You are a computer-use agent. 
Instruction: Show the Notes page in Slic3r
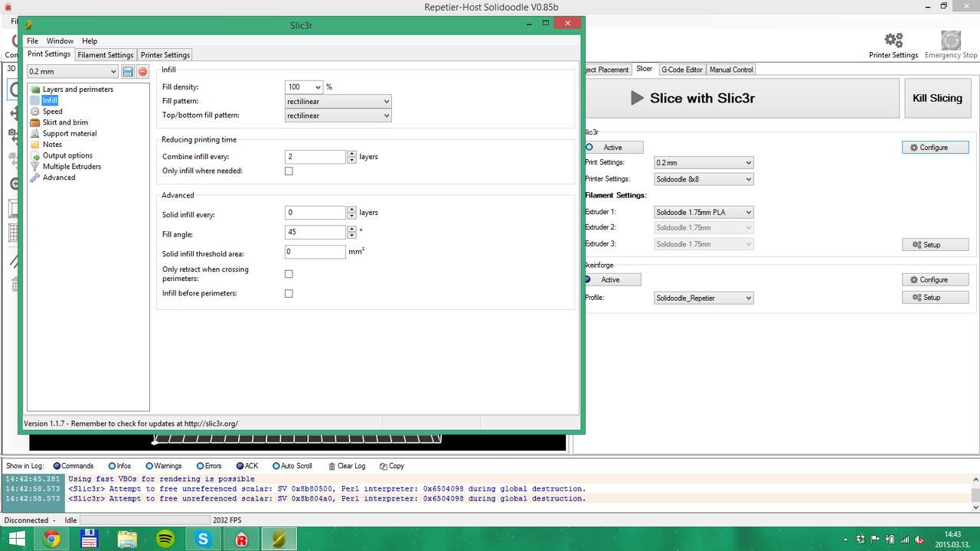pyautogui.click(x=52, y=145)
